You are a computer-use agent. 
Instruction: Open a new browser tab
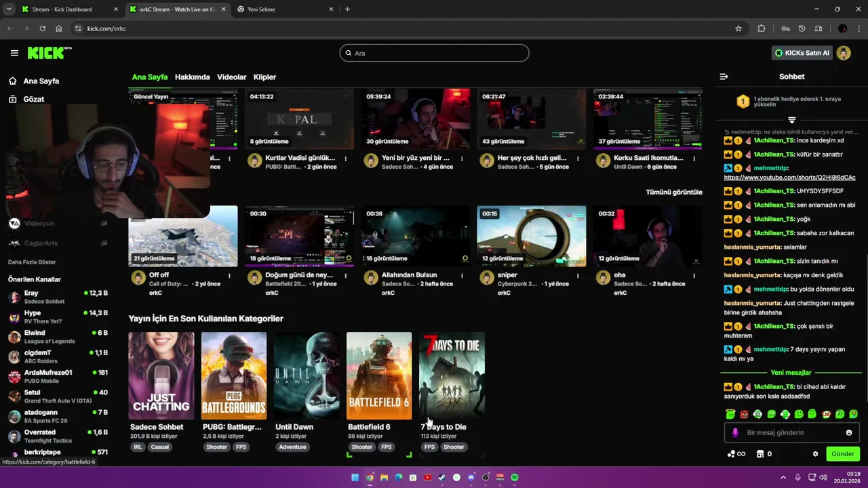pyautogui.click(x=347, y=9)
